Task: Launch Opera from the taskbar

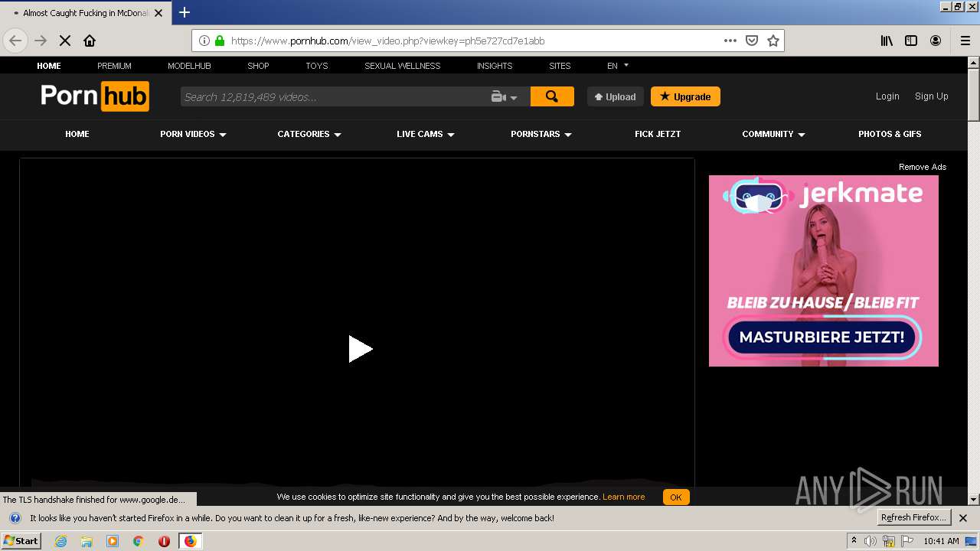Action: [x=164, y=541]
